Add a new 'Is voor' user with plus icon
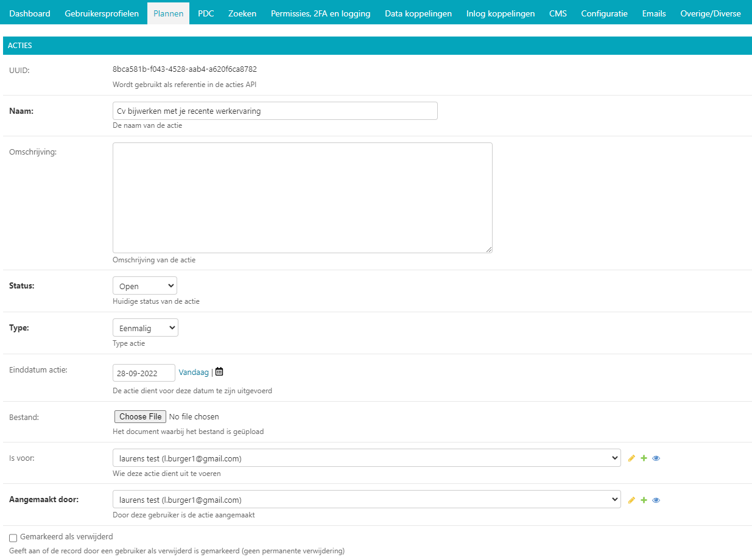The height and width of the screenshot is (560, 752). (x=644, y=458)
